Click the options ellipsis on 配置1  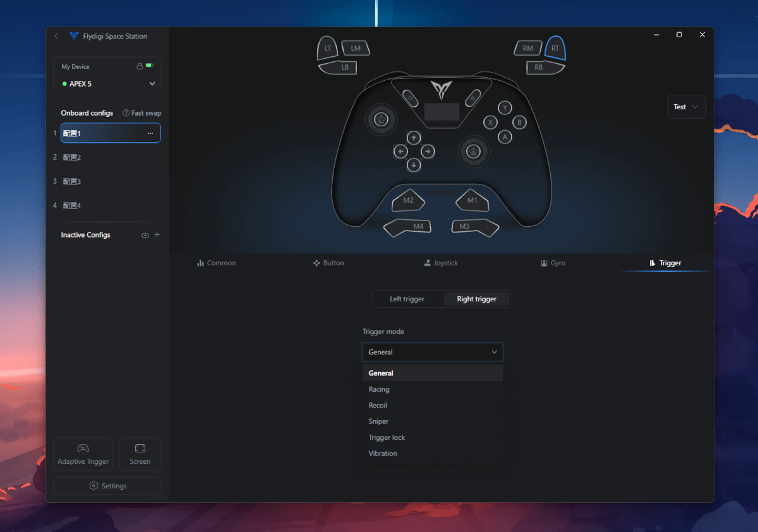[x=150, y=133]
